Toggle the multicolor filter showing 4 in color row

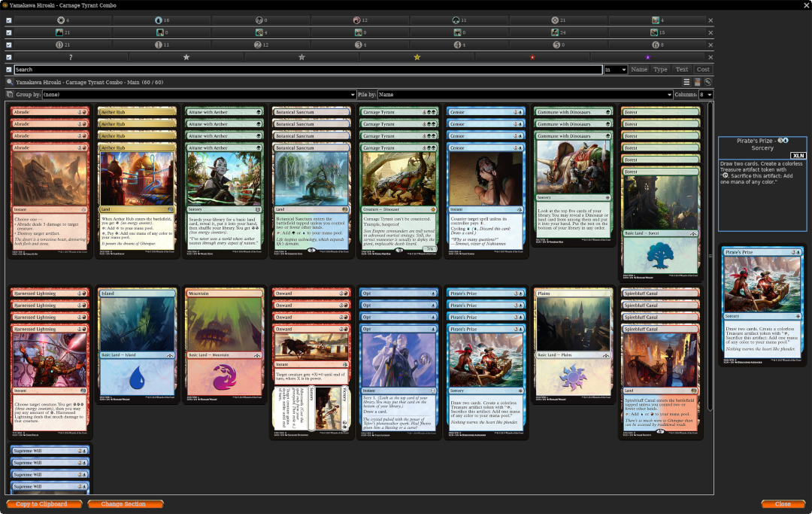[658, 20]
